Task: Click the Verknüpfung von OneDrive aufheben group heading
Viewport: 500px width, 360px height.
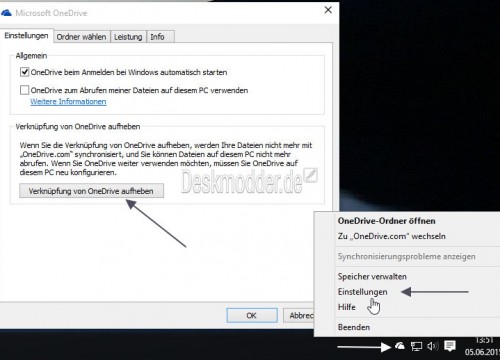Action: click(x=78, y=127)
